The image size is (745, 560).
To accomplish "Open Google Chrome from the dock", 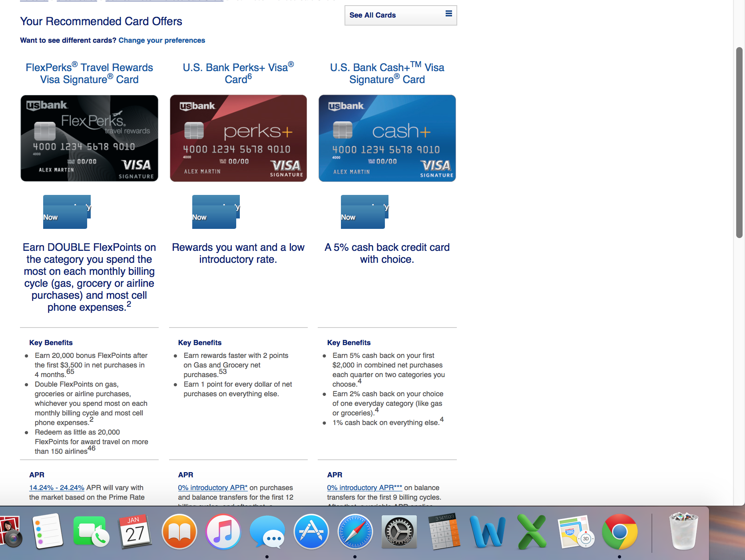I will [x=619, y=532].
